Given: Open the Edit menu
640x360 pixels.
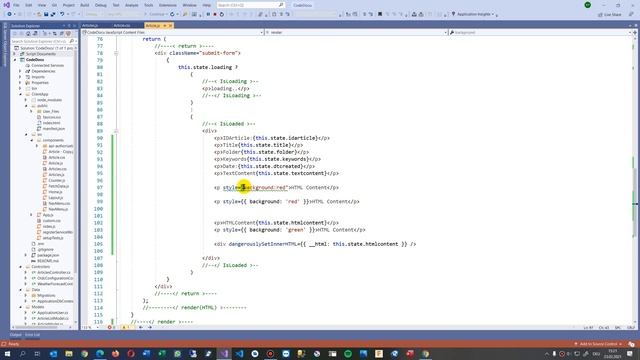Looking at the screenshot, I should coord(29,5).
